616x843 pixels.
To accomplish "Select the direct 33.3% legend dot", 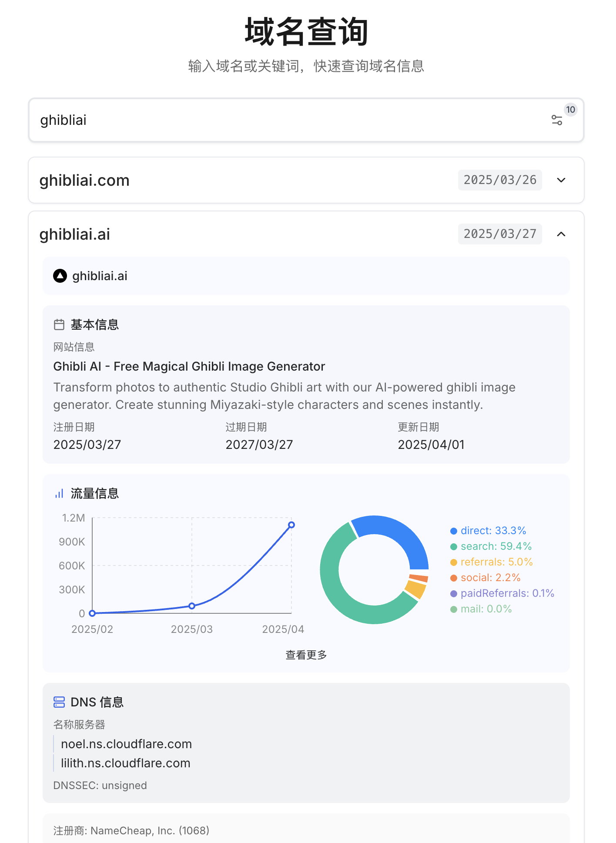I will coord(454,531).
